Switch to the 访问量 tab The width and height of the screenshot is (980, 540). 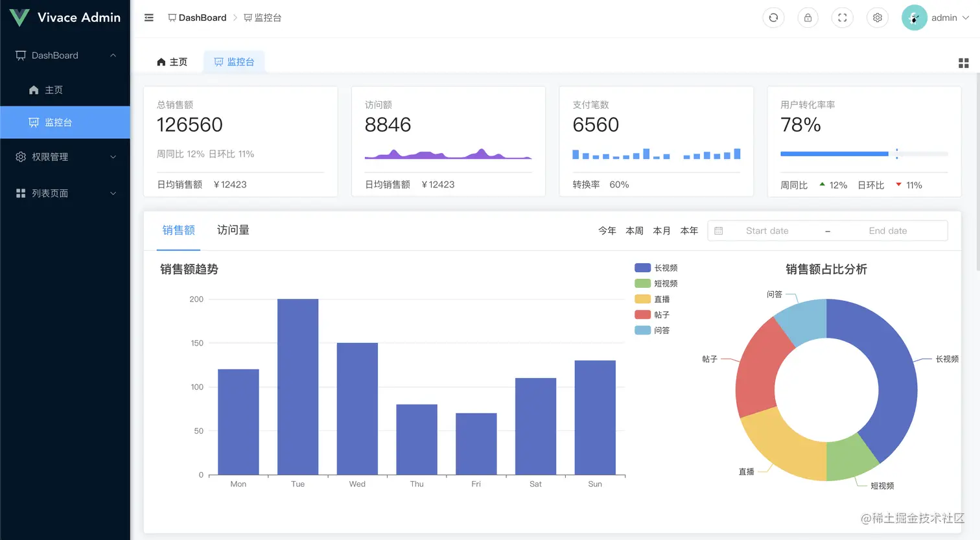click(233, 230)
